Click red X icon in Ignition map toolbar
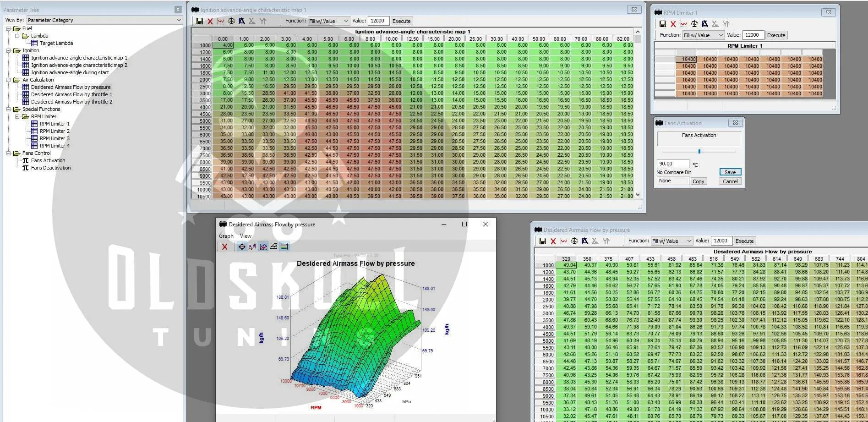Screen dimensions: 868x422 [x=210, y=21]
